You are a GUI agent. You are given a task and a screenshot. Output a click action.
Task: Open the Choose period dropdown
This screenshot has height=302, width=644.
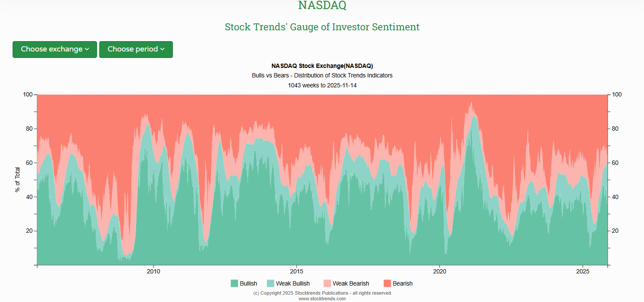point(136,49)
